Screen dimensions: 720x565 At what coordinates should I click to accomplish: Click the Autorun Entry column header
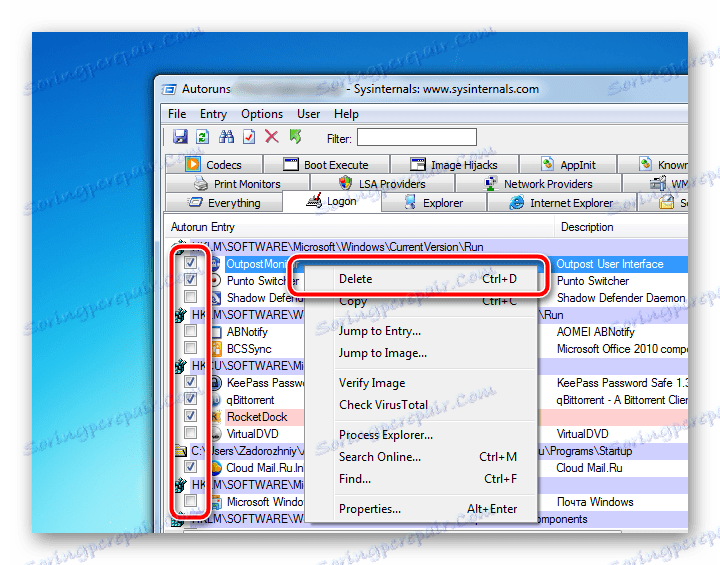pos(359,227)
